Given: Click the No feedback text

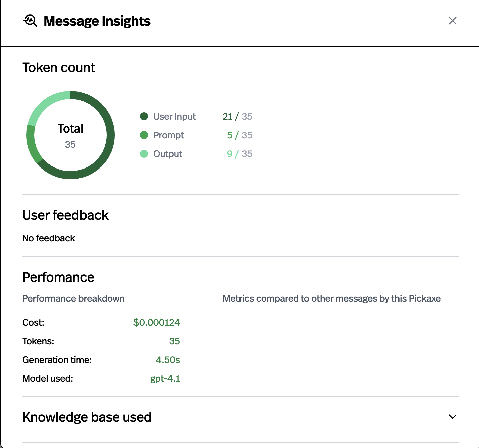Looking at the screenshot, I should [49, 238].
